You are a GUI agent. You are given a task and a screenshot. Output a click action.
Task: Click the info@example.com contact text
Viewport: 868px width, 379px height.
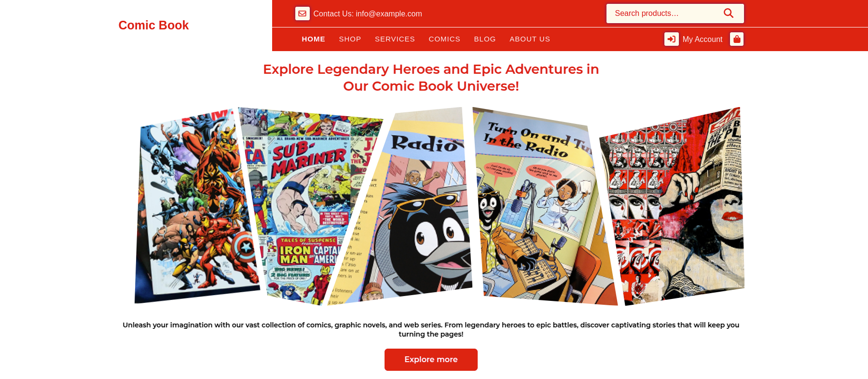[389, 14]
